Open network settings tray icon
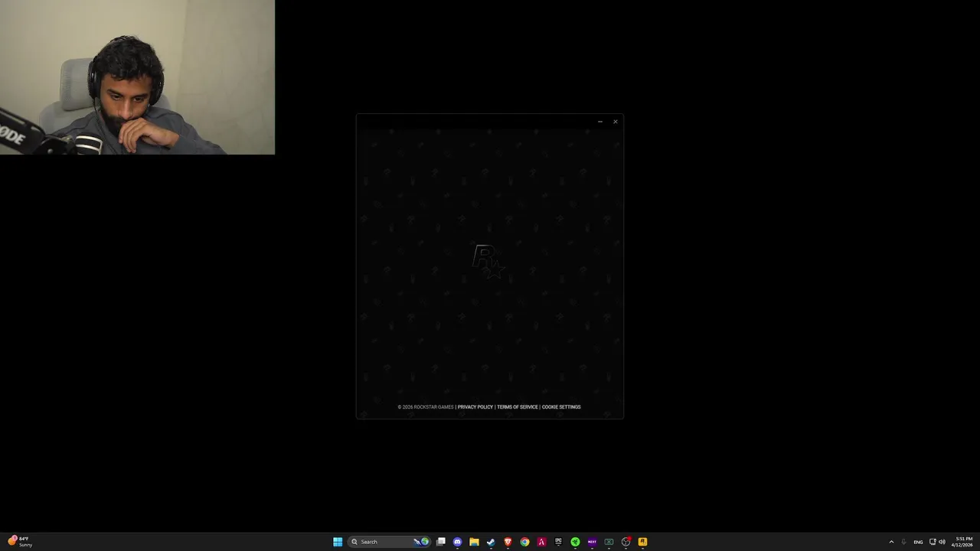The image size is (980, 551). (x=933, y=542)
